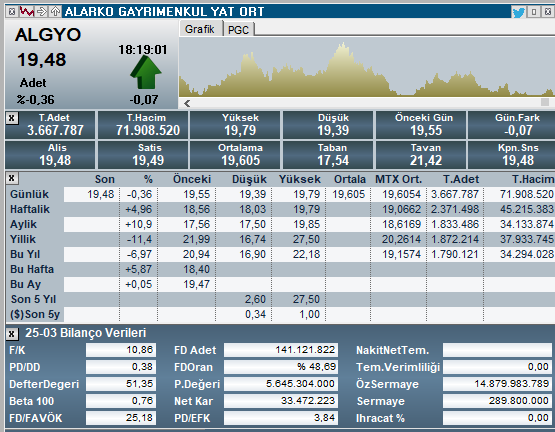Click the Önceki column header

[x=192, y=179]
